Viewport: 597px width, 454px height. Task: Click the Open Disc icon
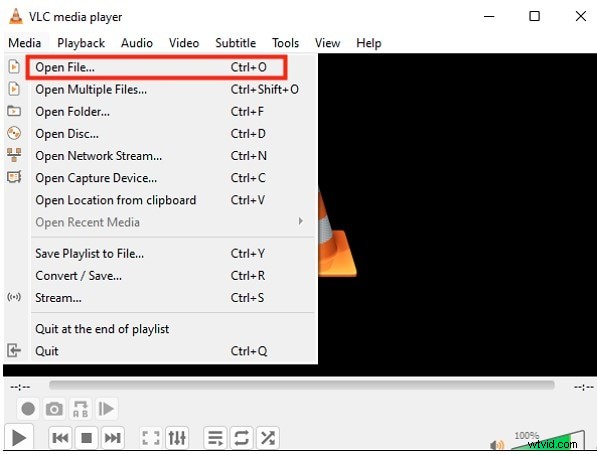tap(14, 133)
